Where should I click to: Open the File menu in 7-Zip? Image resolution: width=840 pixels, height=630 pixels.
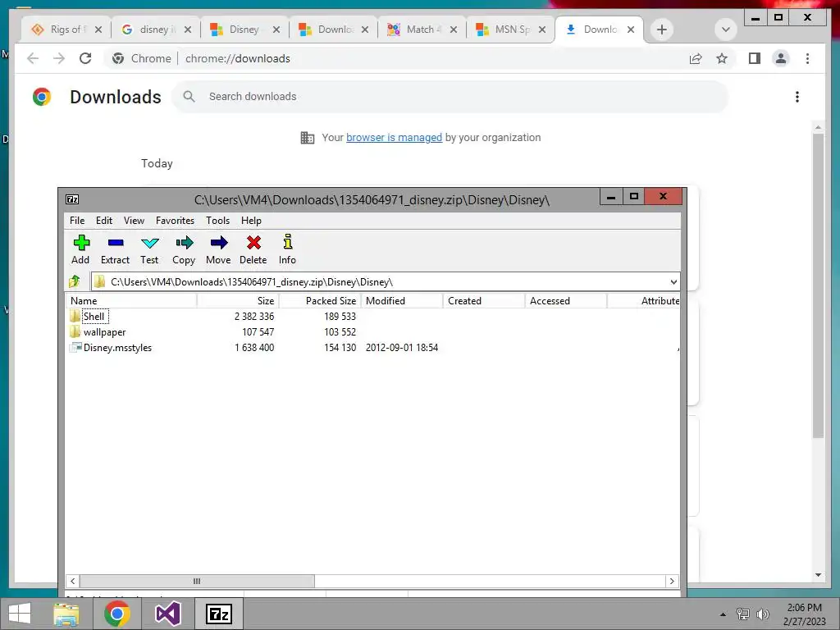77,221
